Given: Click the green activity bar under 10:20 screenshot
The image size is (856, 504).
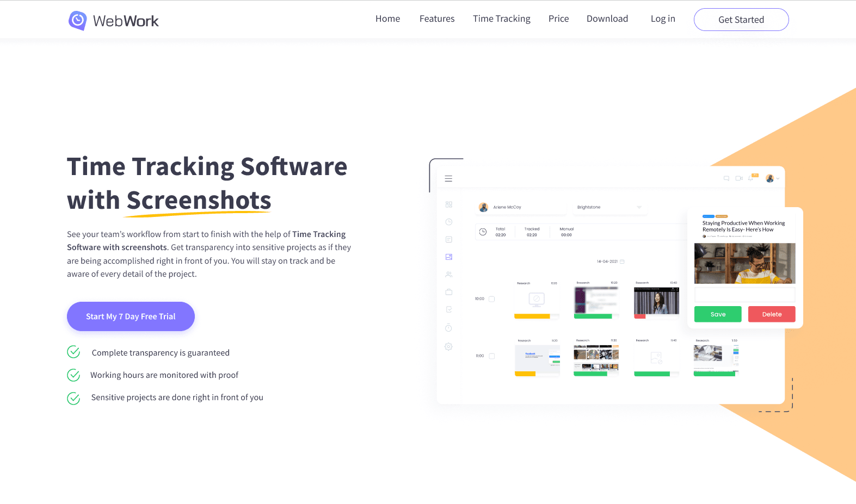Looking at the screenshot, I should pos(593,316).
